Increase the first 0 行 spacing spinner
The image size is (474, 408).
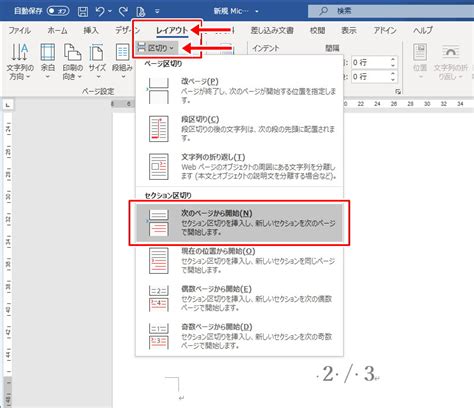[x=393, y=59]
